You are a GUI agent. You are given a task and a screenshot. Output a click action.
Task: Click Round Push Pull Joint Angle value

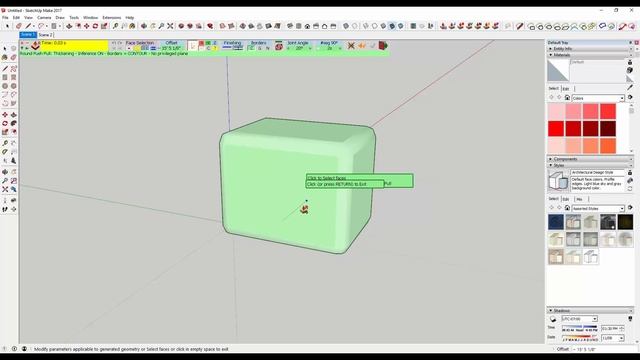[x=299, y=48]
